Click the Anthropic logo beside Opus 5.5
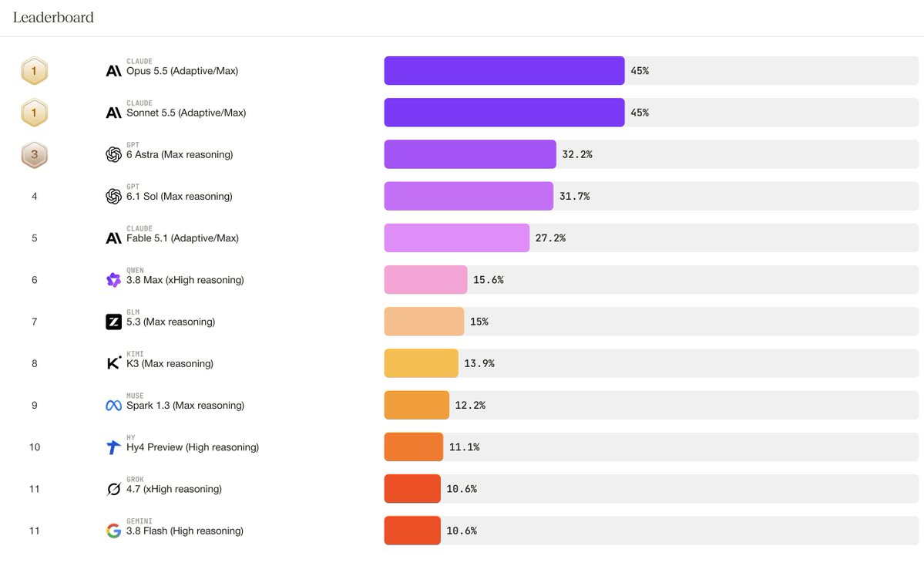Viewport: 924px width, 563px height. (113, 71)
